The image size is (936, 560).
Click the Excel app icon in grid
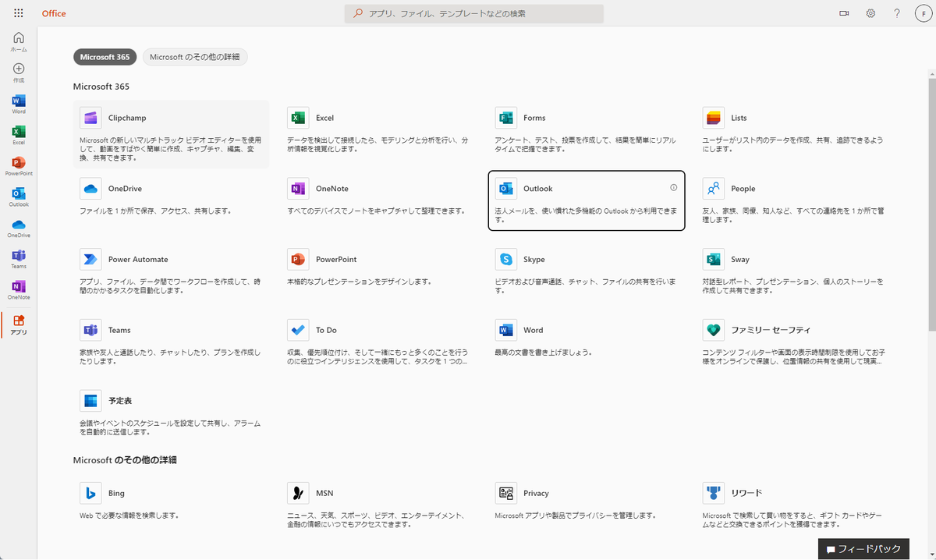click(298, 118)
